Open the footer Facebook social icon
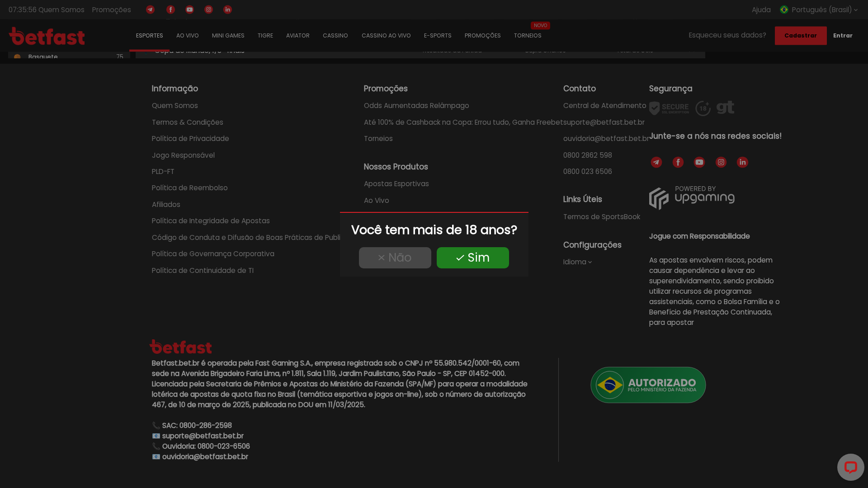 coord(678,162)
